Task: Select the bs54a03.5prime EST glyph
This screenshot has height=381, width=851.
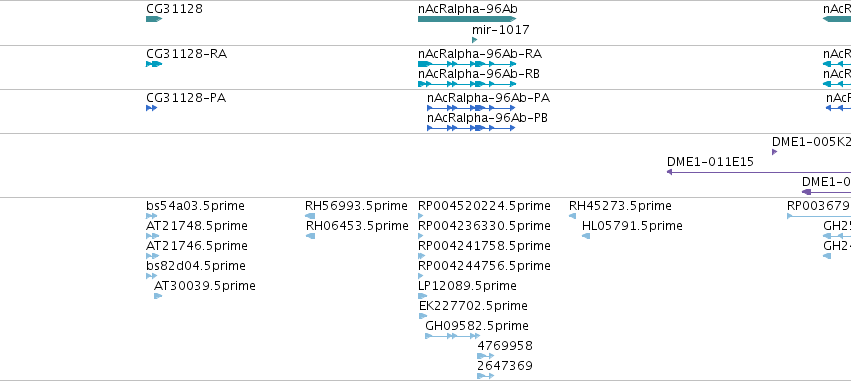Action: (x=151, y=216)
